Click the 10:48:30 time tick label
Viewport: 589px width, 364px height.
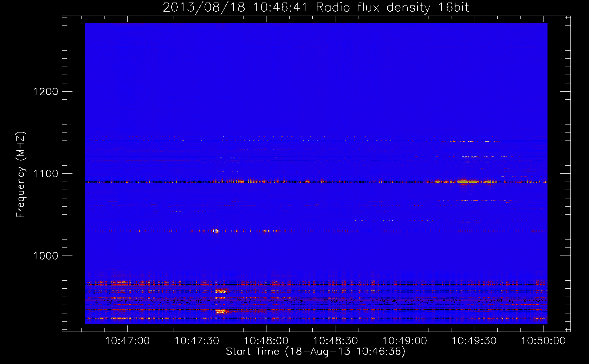336,341
